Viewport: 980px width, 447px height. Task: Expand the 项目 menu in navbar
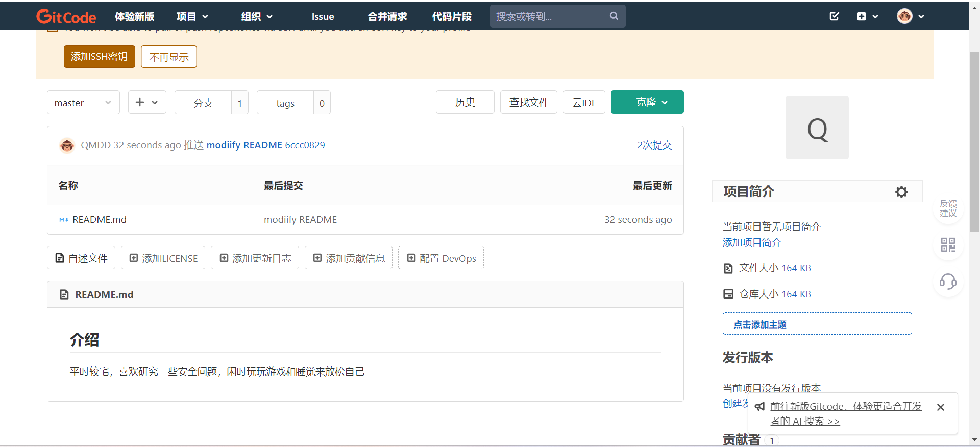point(192,16)
